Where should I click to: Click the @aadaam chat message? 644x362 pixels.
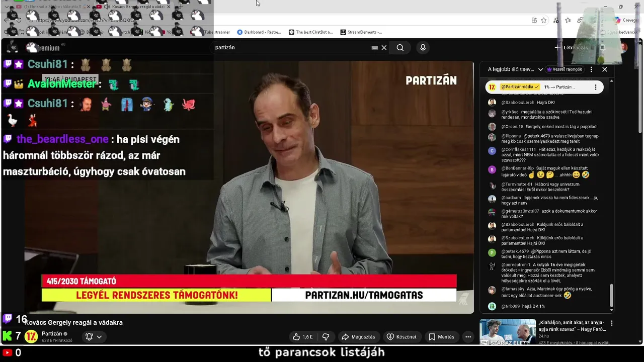tap(549, 200)
